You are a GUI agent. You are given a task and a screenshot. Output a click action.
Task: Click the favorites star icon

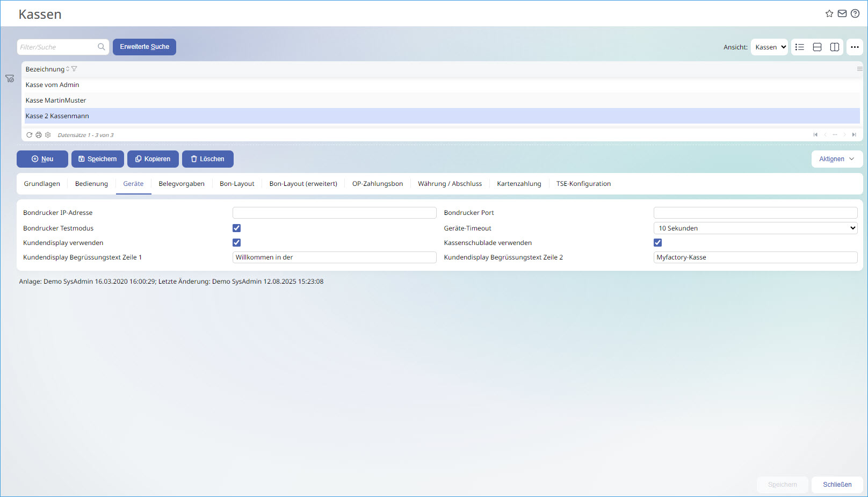829,13
